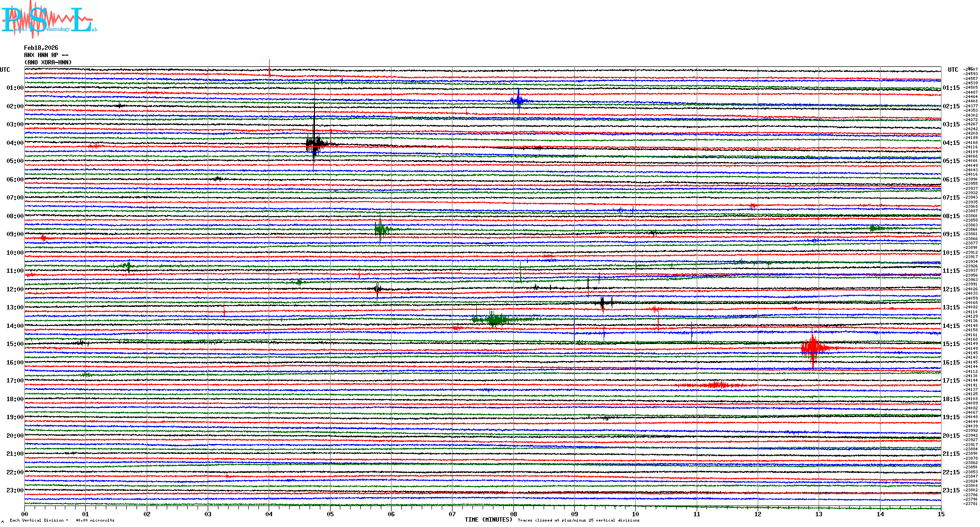This screenshot has height=527, width=980.
Task: Click the right UTC axis header
Action: click(x=953, y=70)
